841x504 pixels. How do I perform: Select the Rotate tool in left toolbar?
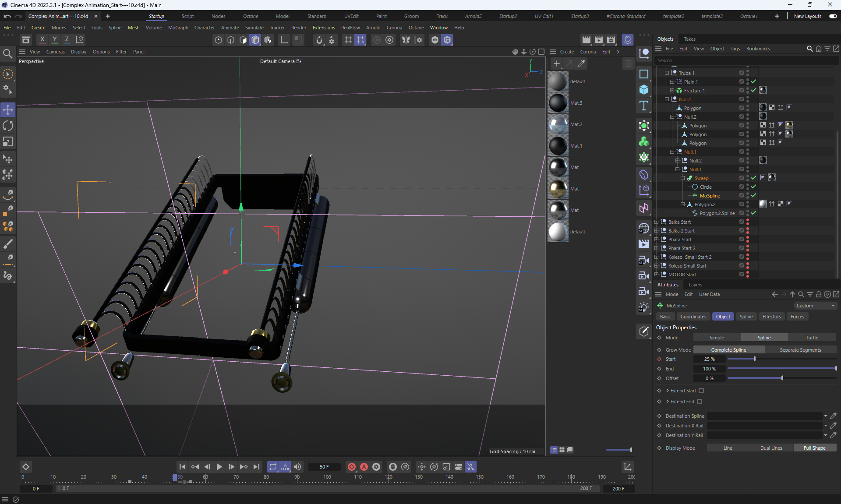tap(8, 126)
